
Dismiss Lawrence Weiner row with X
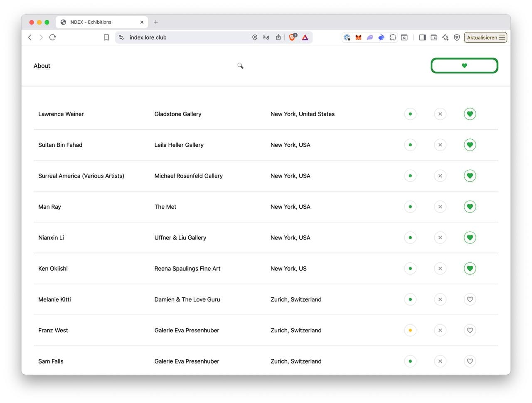coord(440,114)
